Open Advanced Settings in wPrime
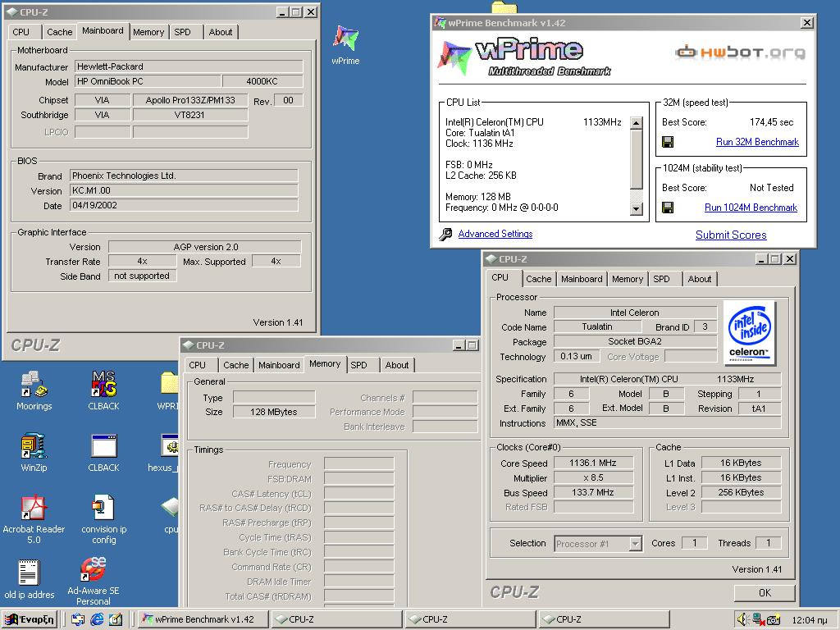Image resolution: width=840 pixels, height=630 pixels. pyautogui.click(x=495, y=234)
